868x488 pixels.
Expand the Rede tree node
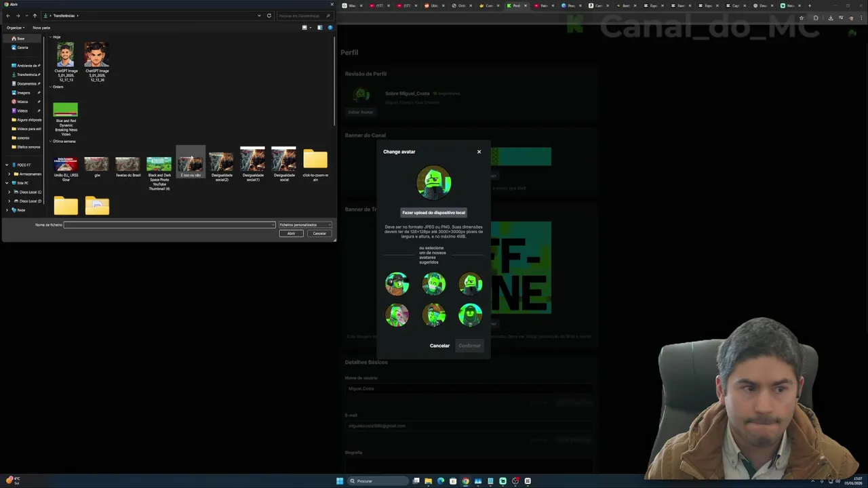[x=7, y=210]
